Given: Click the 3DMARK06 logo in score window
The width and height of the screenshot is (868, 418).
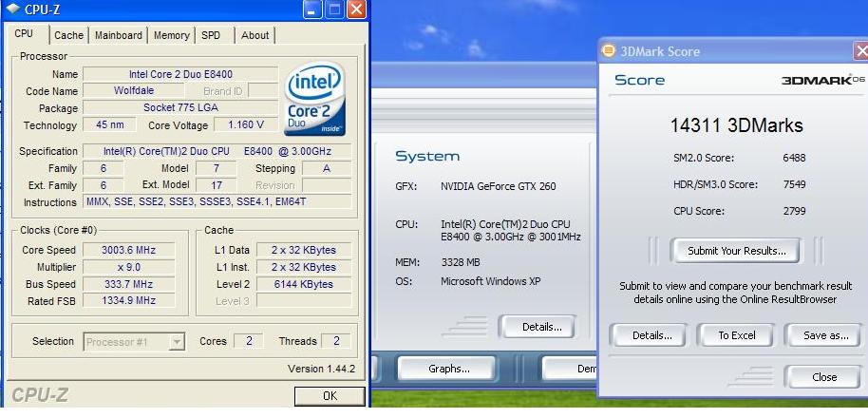Looking at the screenshot, I should [822, 80].
